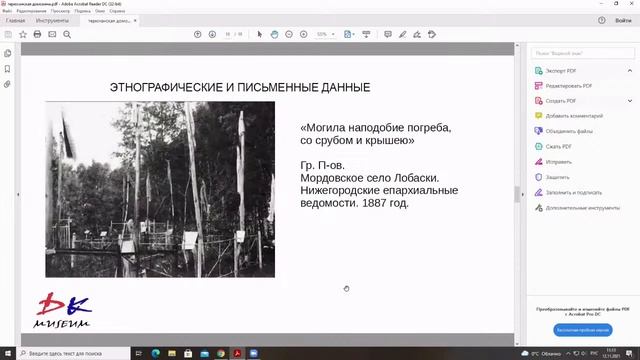Click the stamp tag tool icon
Screen dimensions: 640x360
coord(432,34)
